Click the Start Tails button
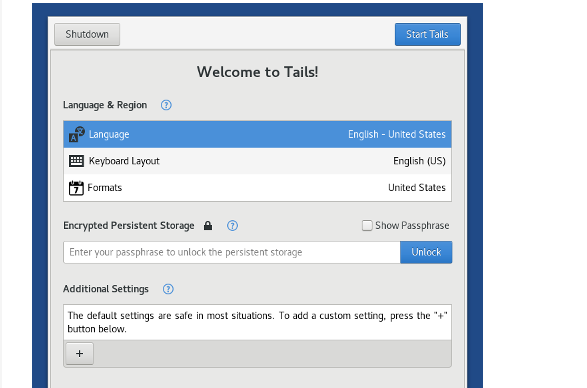Screen dimensions: 587x388 pos(428,34)
